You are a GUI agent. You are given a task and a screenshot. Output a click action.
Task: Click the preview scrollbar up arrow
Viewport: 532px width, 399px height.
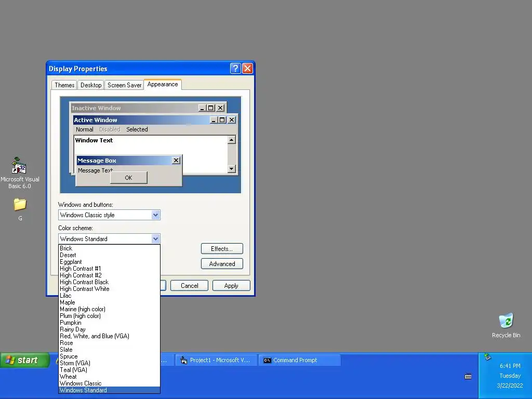pos(232,139)
